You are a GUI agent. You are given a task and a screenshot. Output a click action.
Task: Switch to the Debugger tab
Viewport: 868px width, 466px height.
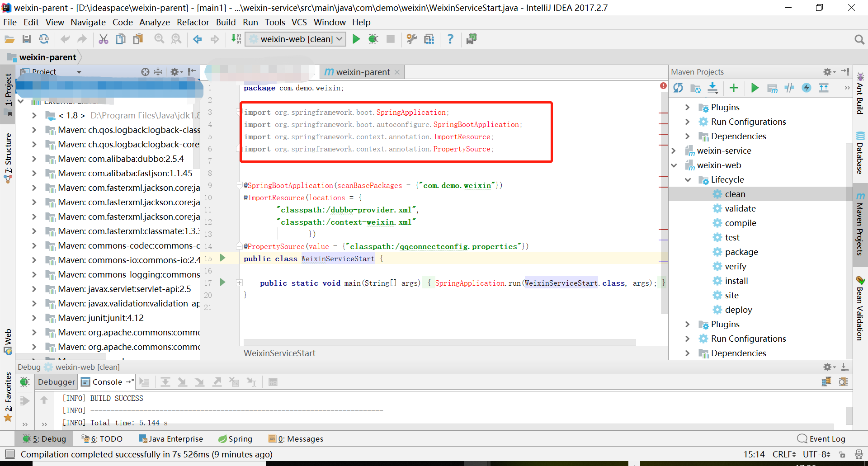pos(56,382)
